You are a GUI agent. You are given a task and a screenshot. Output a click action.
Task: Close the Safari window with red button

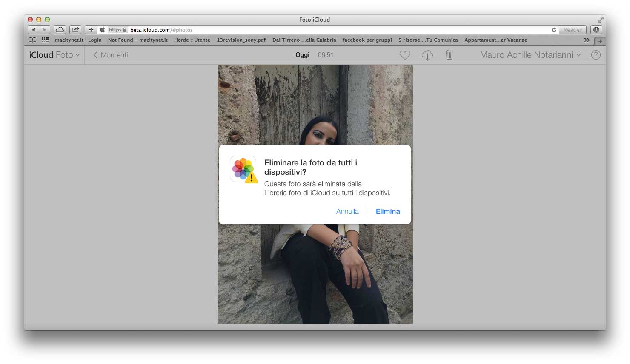point(30,20)
